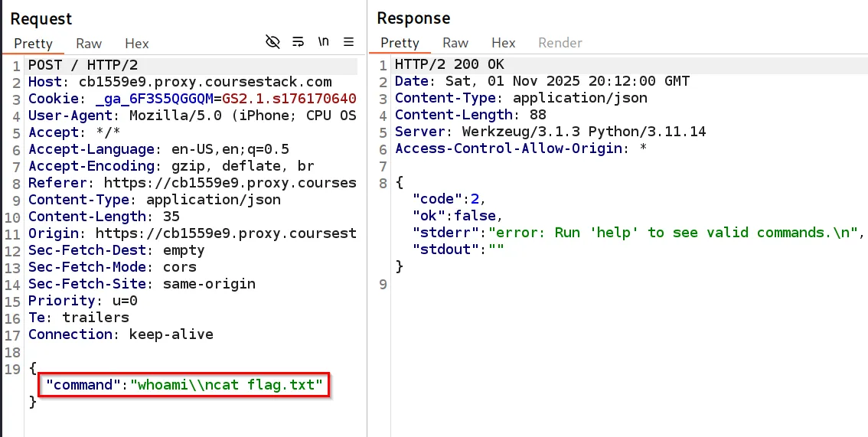Toggle line wrap icon in Request panel
This screenshot has width=868, height=437.
click(x=299, y=42)
